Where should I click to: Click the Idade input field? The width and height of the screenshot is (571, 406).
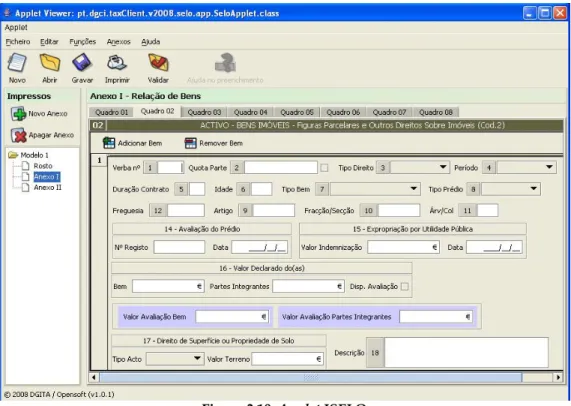261,189
